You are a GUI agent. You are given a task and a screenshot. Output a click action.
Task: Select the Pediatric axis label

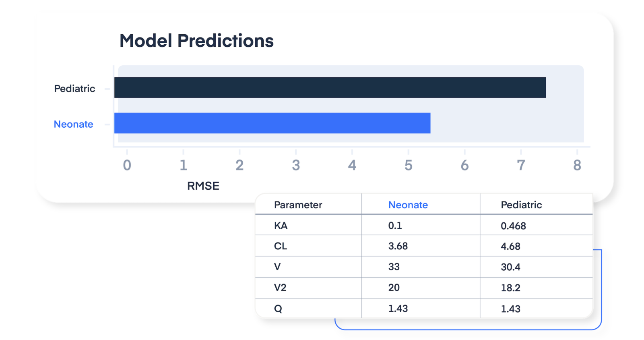(74, 89)
